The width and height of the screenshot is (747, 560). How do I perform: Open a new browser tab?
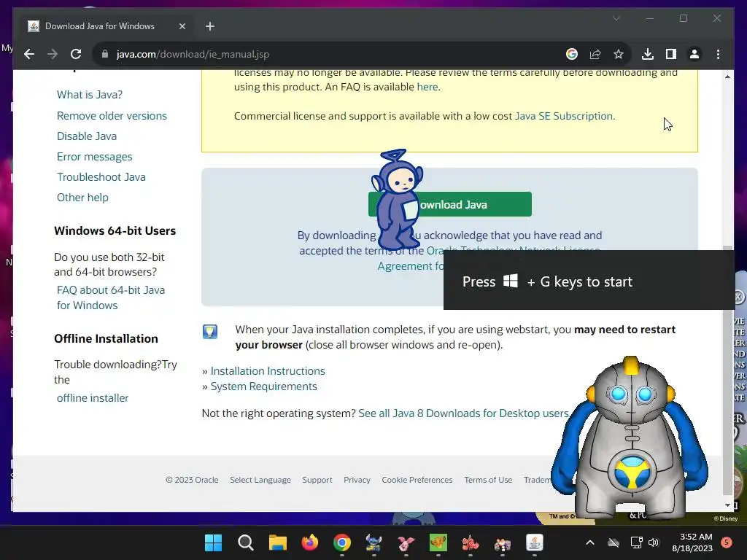tap(210, 26)
